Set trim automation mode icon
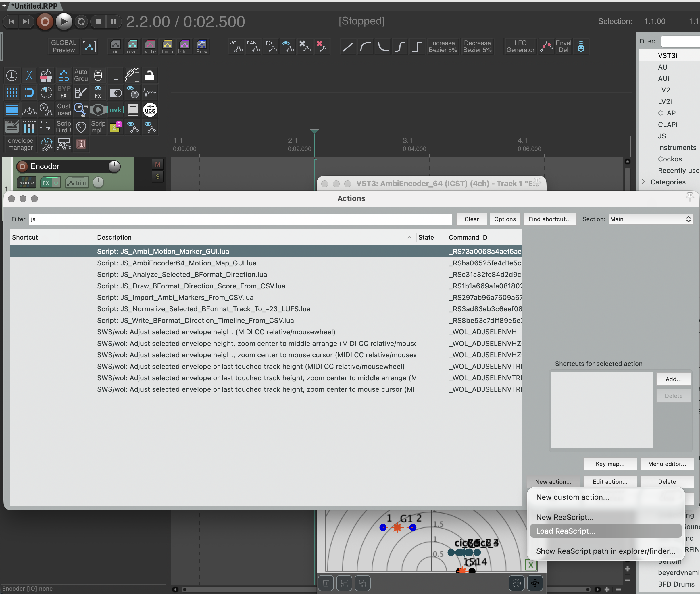700x594 pixels. (x=115, y=47)
